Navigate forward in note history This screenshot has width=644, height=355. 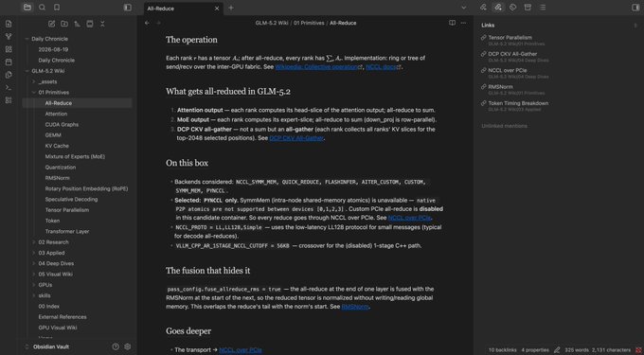tap(158, 23)
